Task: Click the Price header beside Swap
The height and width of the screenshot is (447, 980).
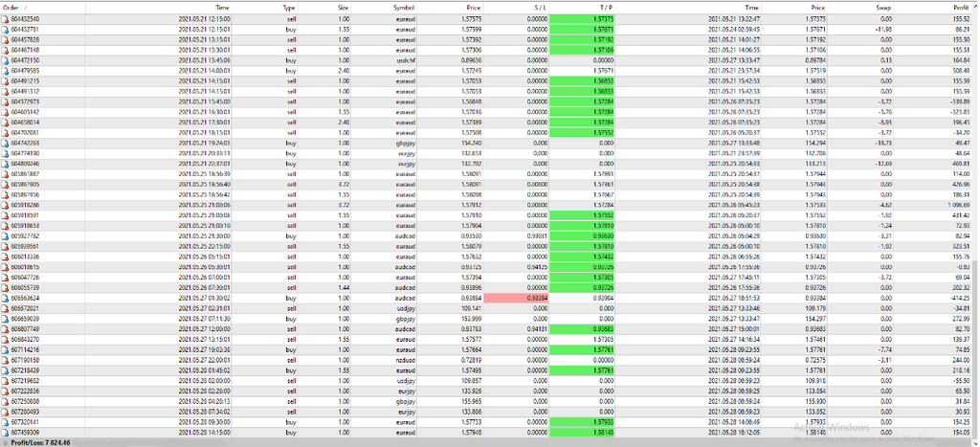Action: coord(818,8)
